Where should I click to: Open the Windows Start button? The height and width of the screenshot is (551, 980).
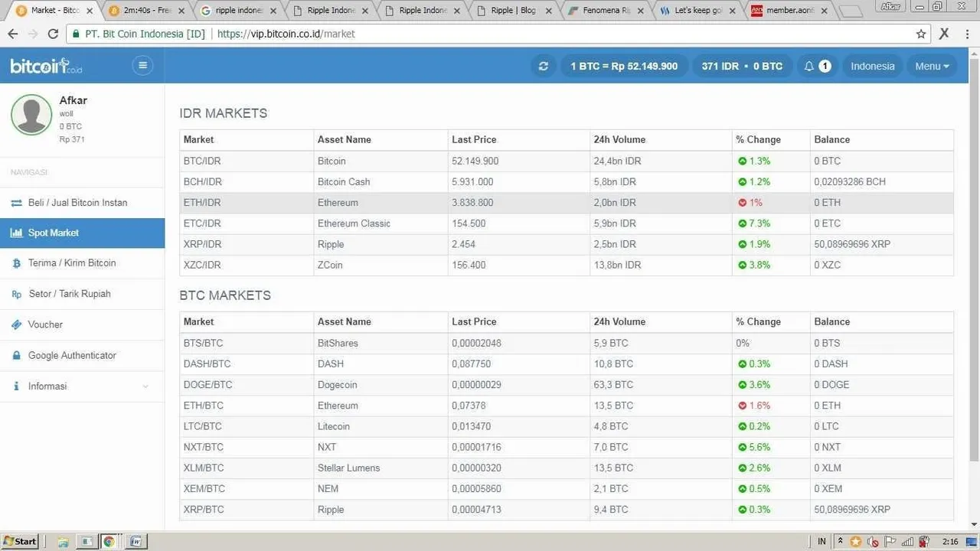pos(19,542)
